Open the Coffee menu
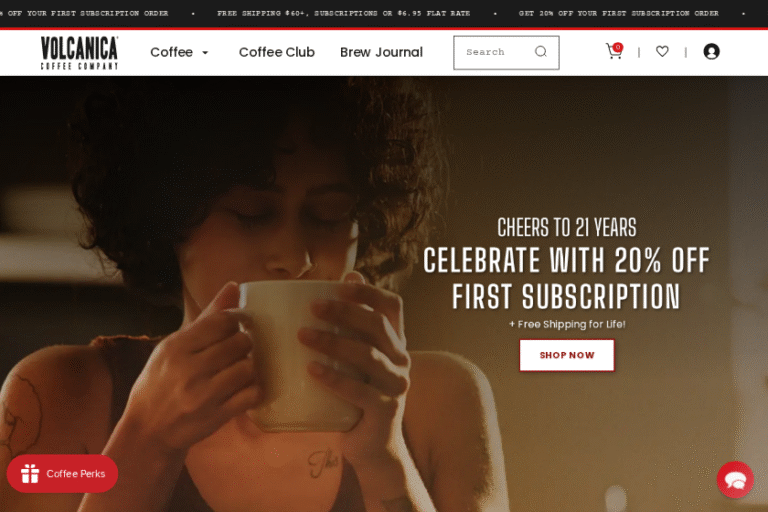Viewport: 768px width, 512px height. click(x=171, y=52)
